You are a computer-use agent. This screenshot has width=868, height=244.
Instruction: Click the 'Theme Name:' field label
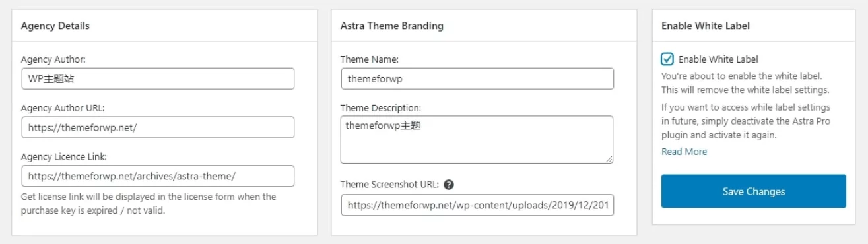[x=370, y=59]
